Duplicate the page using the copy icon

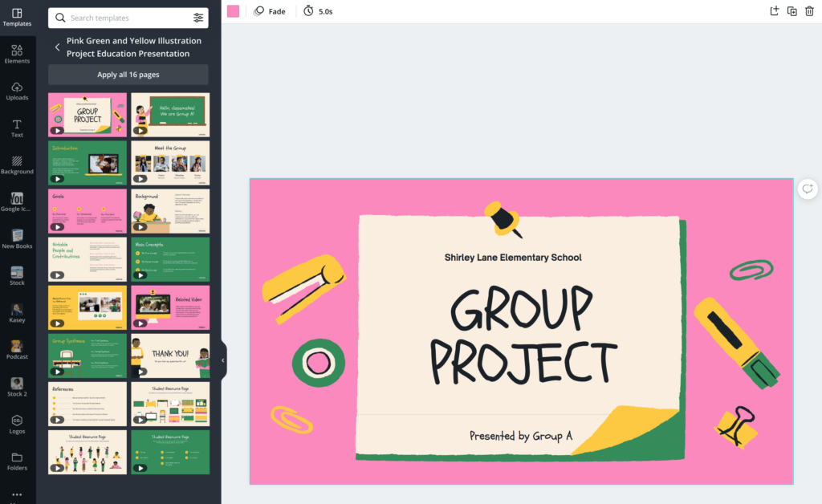pyautogui.click(x=791, y=11)
